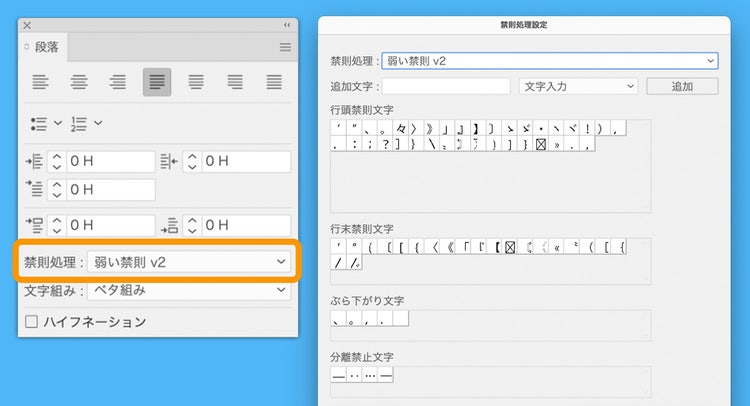Screen dimensions: 750x406
Task: Click the numbered list icon
Action: point(81,124)
